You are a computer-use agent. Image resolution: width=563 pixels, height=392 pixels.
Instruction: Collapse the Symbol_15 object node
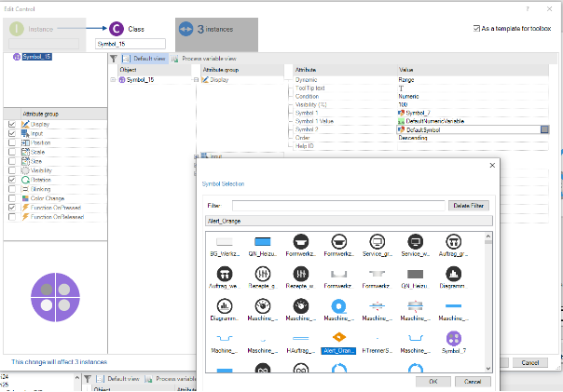tap(113, 80)
